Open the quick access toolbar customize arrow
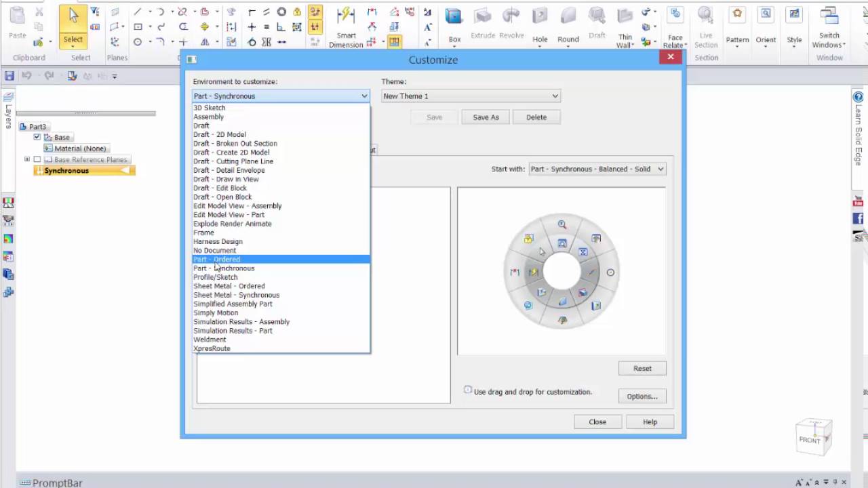868x488 pixels. pos(115,76)
